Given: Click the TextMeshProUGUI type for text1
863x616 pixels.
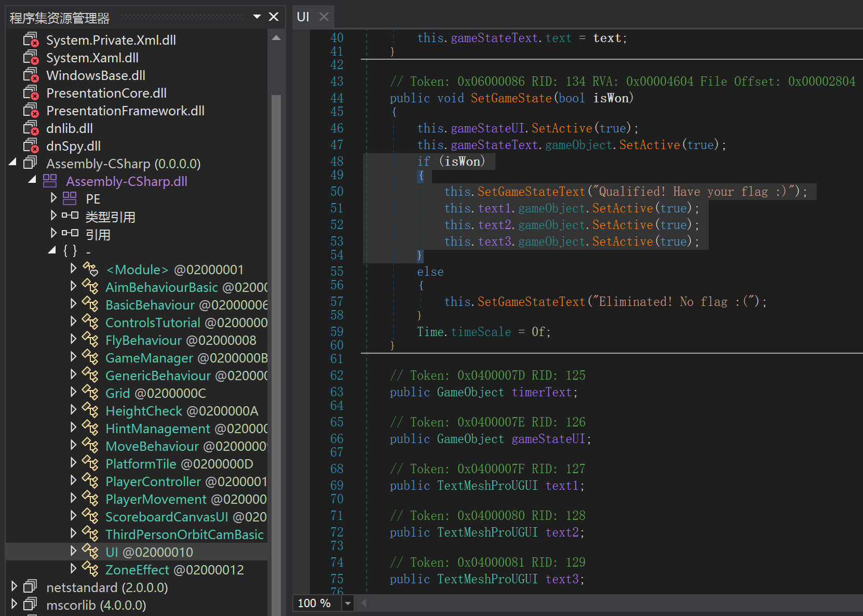Looking at the screenshot, I should (488, 486).
